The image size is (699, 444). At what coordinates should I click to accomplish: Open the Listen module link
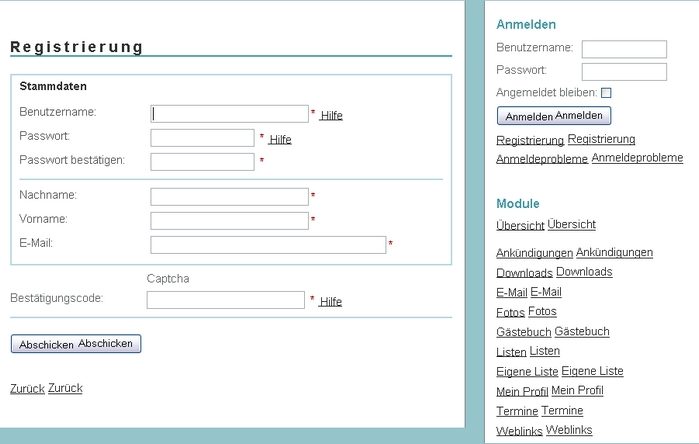point(528,351)
